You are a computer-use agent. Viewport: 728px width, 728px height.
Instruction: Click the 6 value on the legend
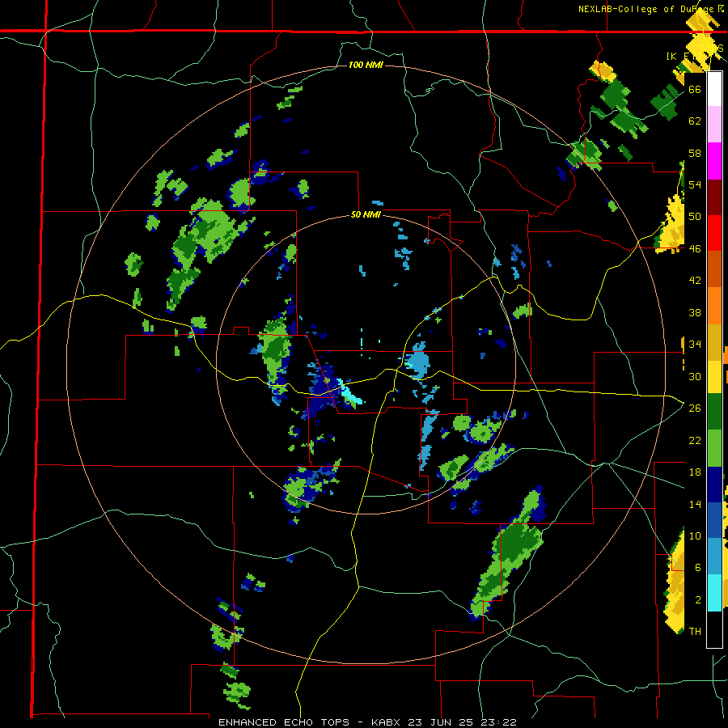[697, 568]
